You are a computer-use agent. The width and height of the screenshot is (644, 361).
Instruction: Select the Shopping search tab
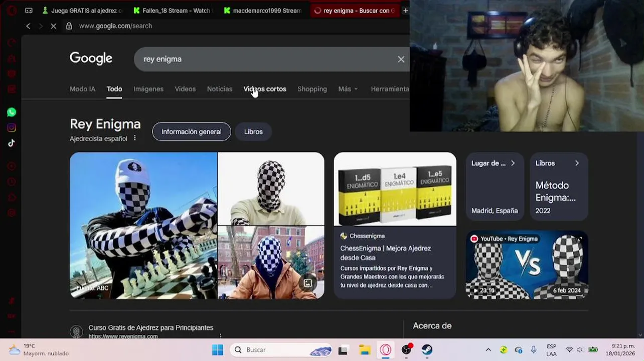[x=312, y=89]
